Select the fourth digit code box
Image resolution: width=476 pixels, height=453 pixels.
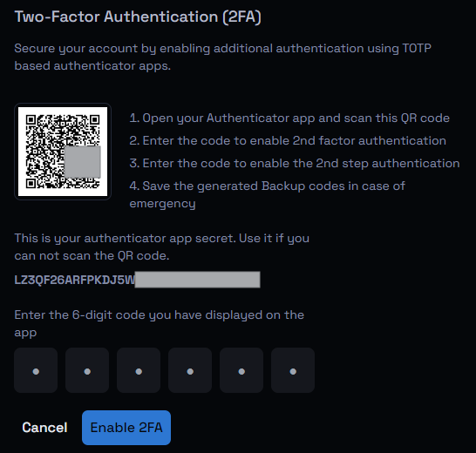(x=190, y=370)
